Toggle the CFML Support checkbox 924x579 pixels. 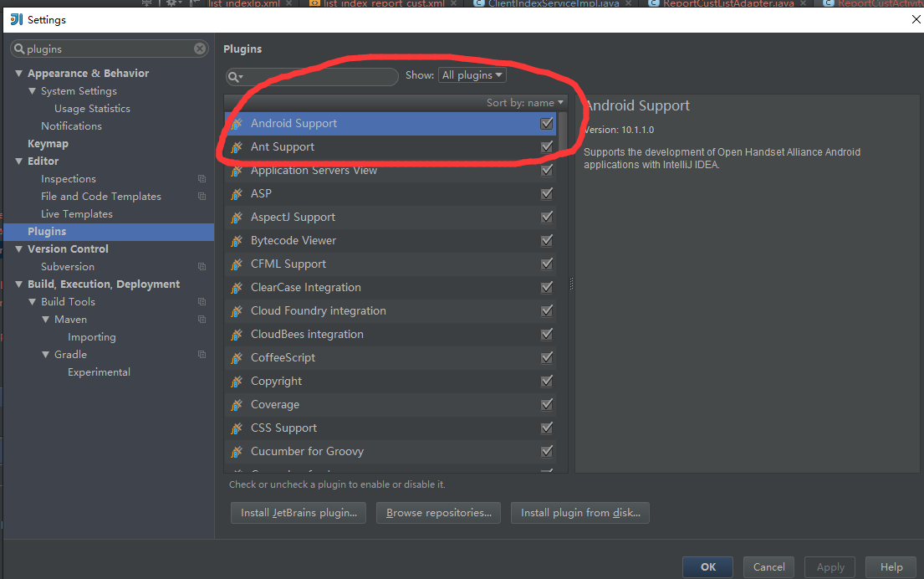[x=547, y=264]
